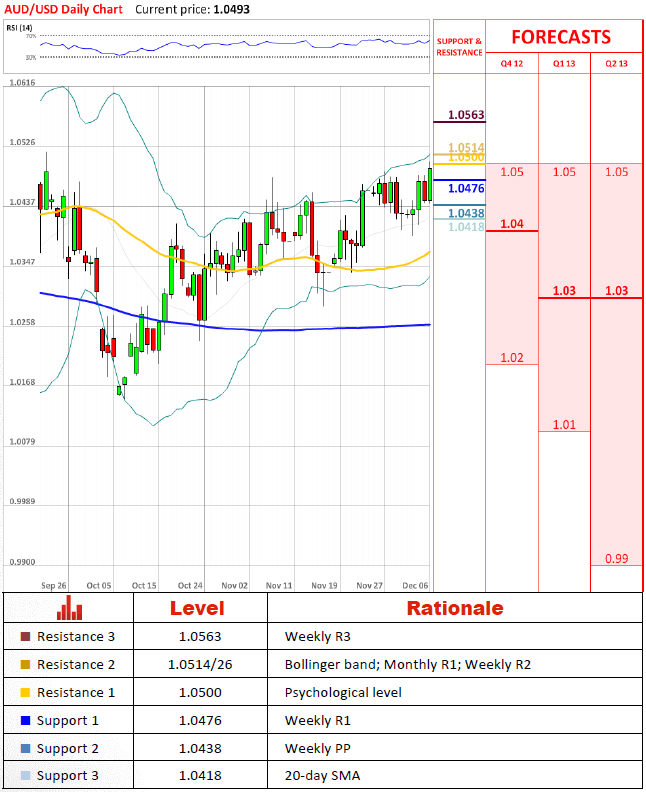
Task: Select the dark red Resistance 3 swatch
Action: pyautogui.click(x=25, y=637)
